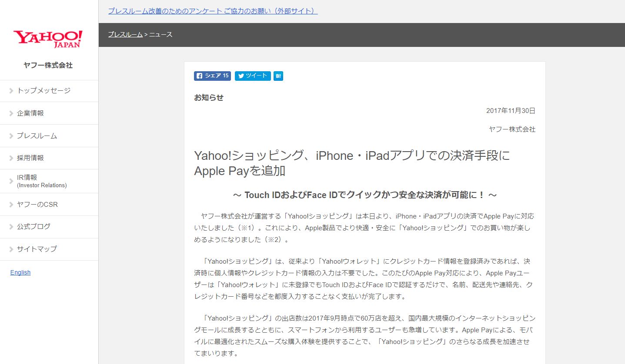Tweet the article with ツイート button

[253, 76]
